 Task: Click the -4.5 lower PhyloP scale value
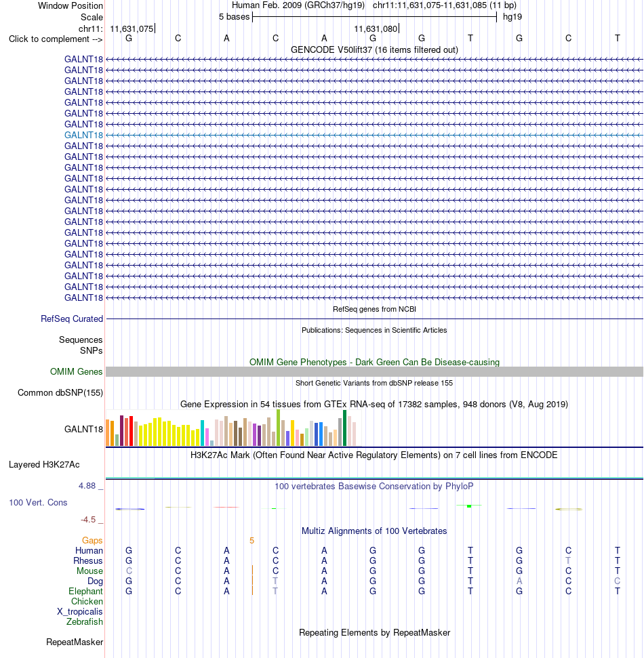(x=88, y=520)
